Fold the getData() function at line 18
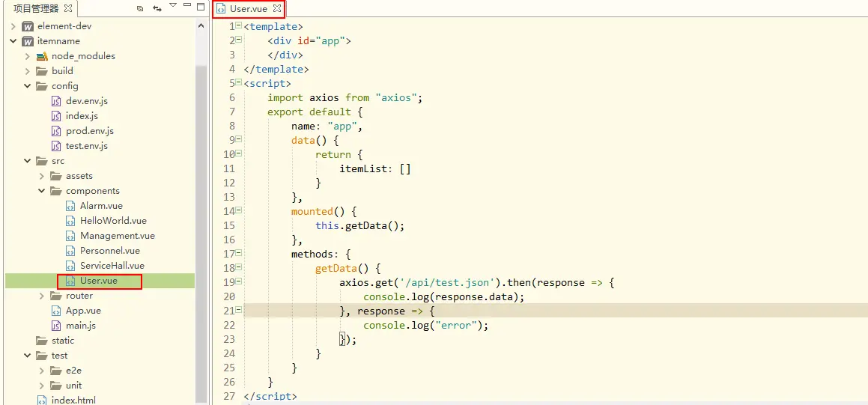The height and width of the screenshot is (405, 868). click(239, 267)
